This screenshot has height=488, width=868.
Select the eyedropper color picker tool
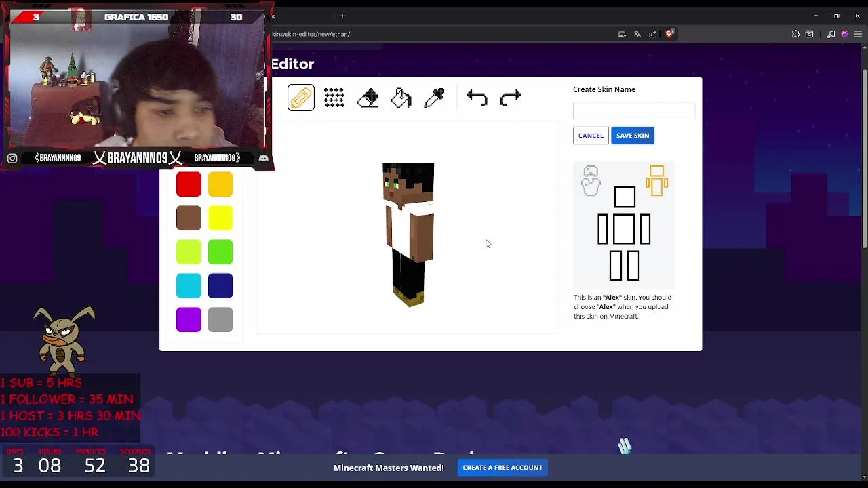434,98
